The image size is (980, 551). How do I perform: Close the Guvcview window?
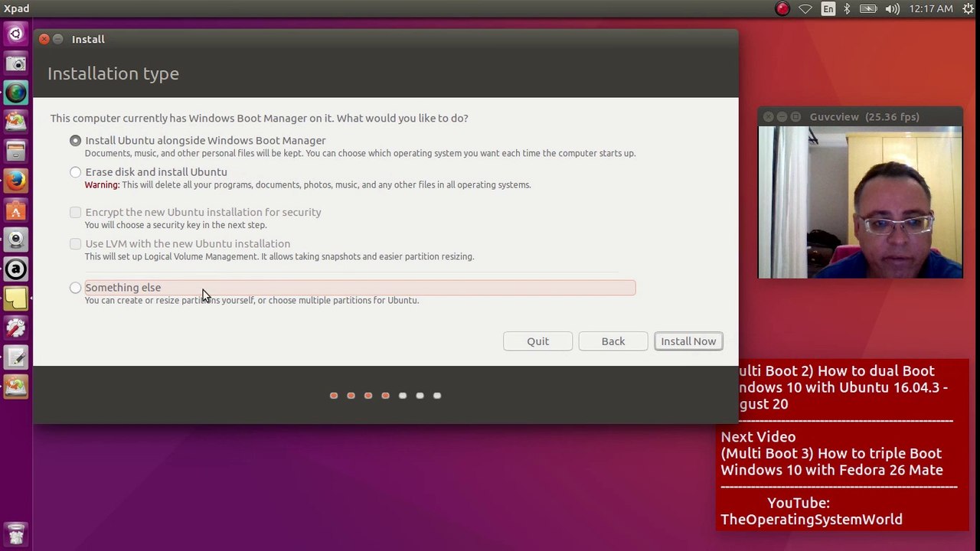[768, 117]
